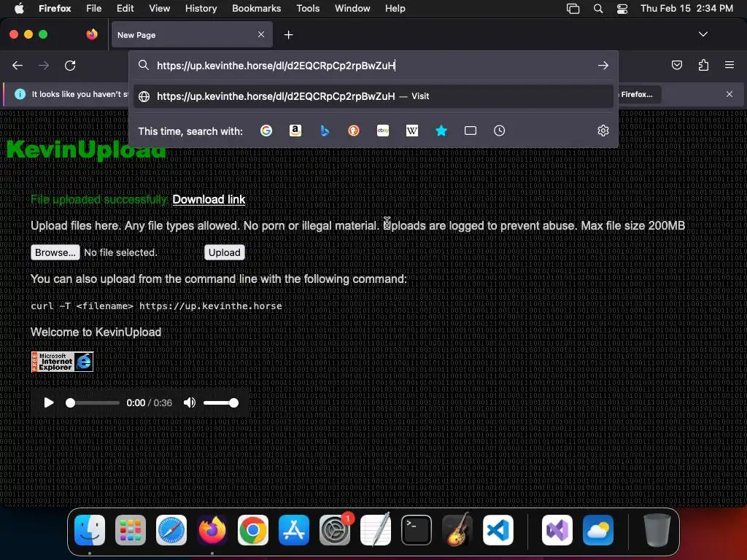Go back using the back arrow
The image size is (747, 560).
18,65
